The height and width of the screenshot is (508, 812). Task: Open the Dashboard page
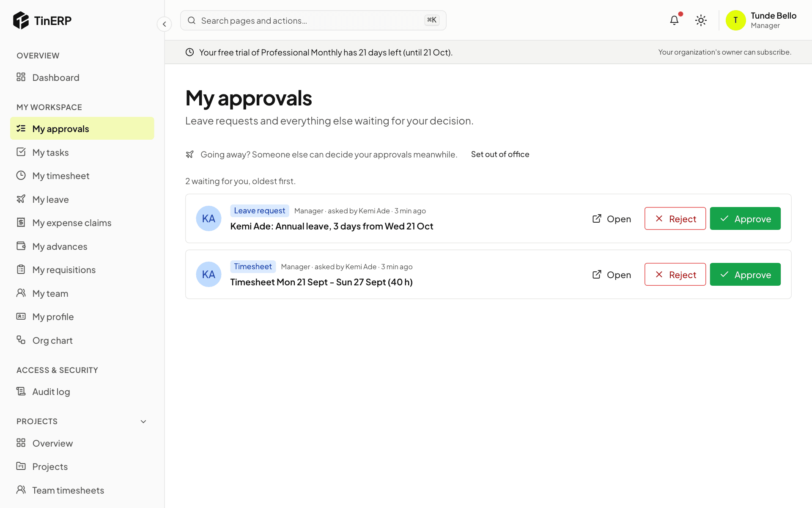[x=82, y=77]
